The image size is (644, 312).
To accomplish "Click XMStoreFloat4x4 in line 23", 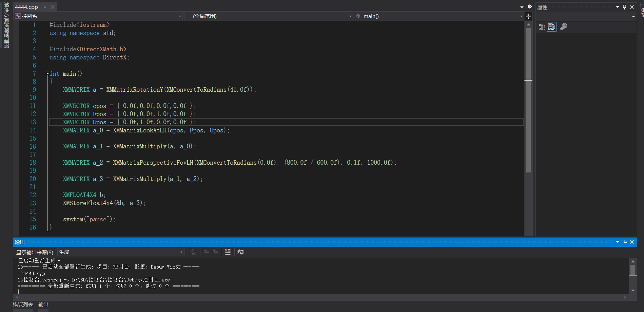I will pyautogui.click(x=88, y=203).
